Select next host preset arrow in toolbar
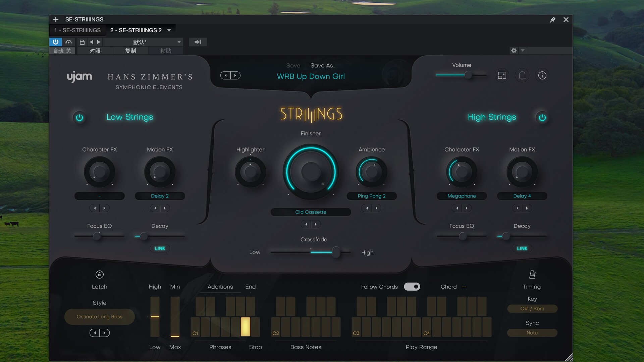644x362 pixels. click(99, 42)
